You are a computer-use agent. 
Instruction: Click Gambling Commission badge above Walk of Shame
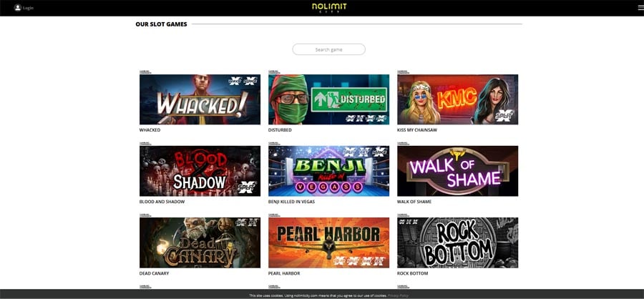404,143
